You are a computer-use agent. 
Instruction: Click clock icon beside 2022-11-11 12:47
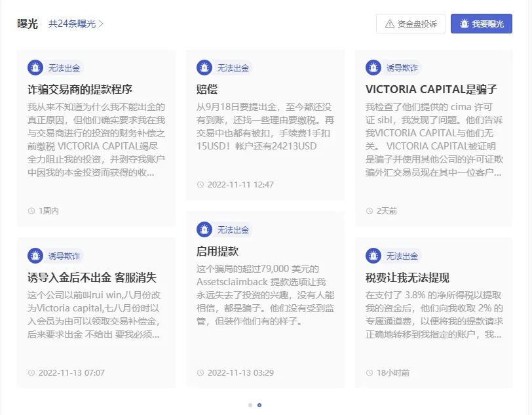[x=200, y=185]
